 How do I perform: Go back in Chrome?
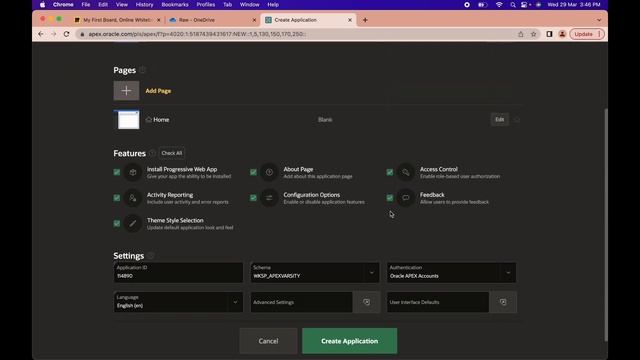pos(40,34)
